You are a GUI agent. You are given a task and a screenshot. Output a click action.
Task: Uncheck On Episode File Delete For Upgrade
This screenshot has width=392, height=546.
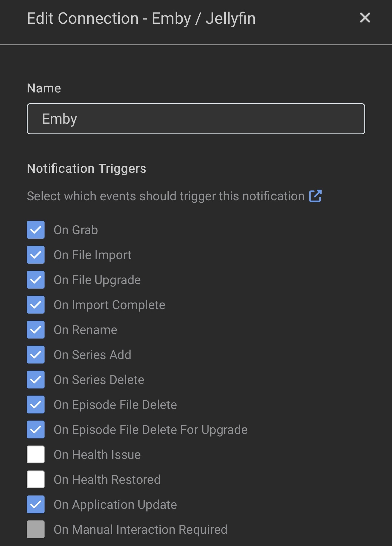(x=36, y=429)
